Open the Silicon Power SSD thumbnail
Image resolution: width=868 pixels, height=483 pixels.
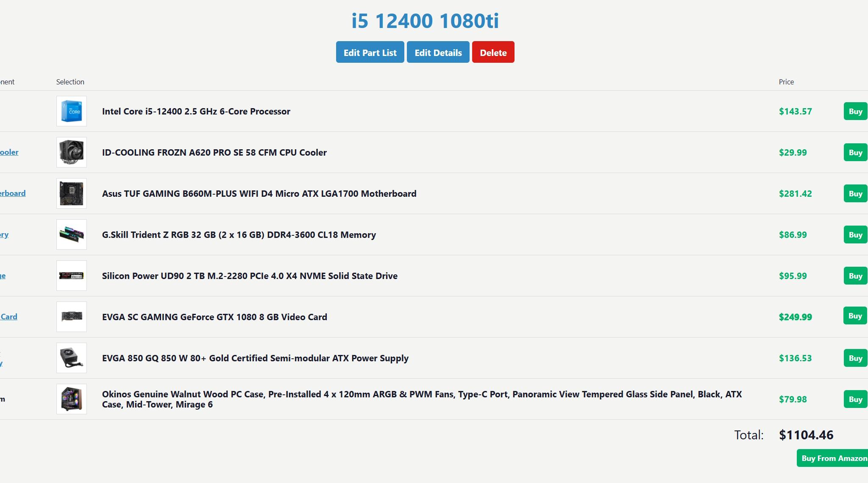tap(72, 276)
